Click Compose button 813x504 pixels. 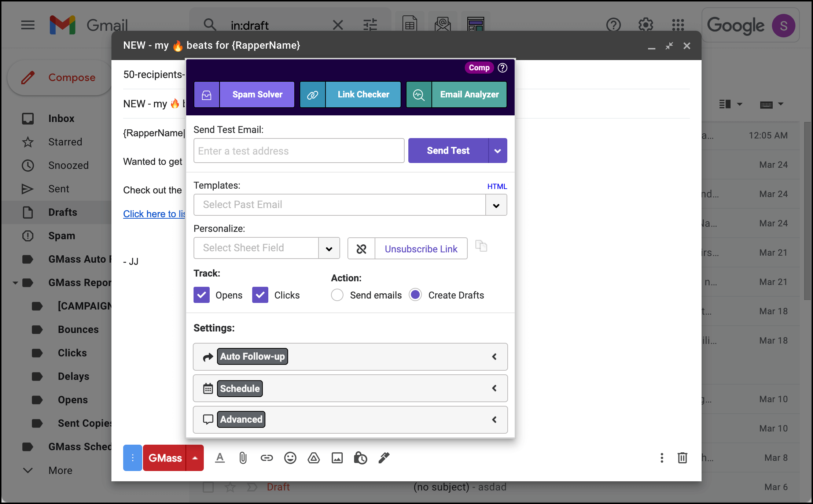[59, 78]
